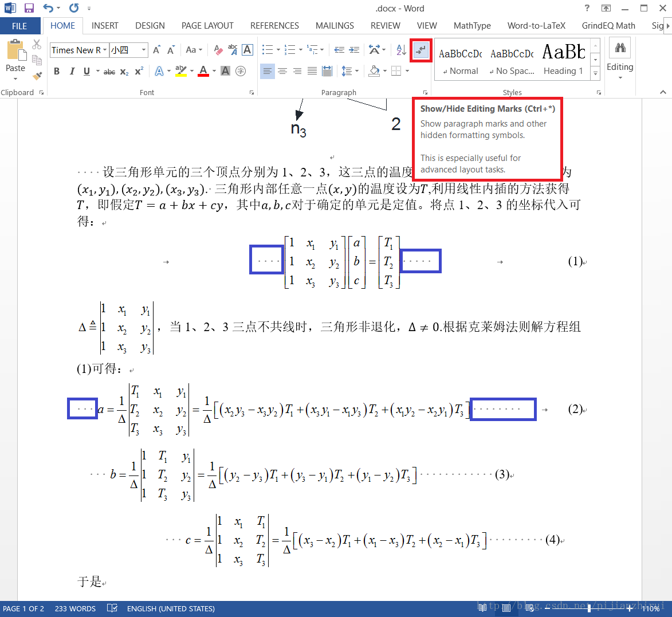Toggle Justify paragraph alignment

(312, 71)
